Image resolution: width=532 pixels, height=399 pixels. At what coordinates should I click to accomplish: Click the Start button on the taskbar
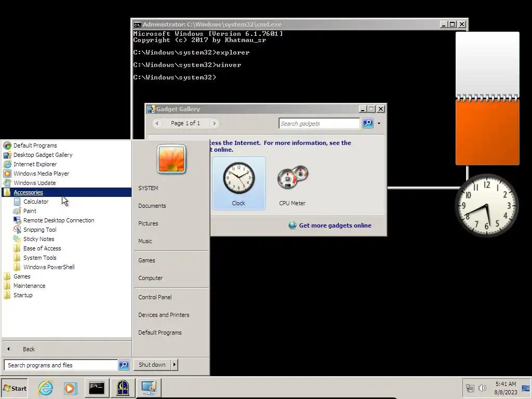(14, 389)
